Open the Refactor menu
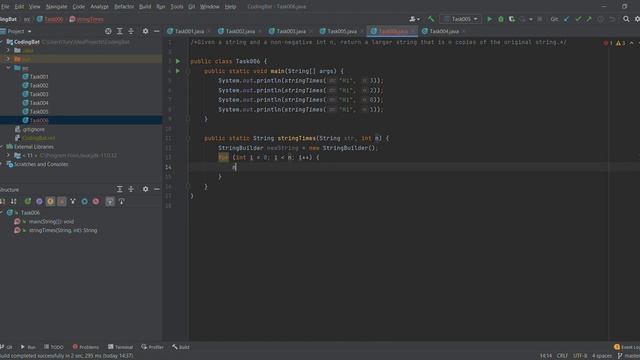 point(124,7)
